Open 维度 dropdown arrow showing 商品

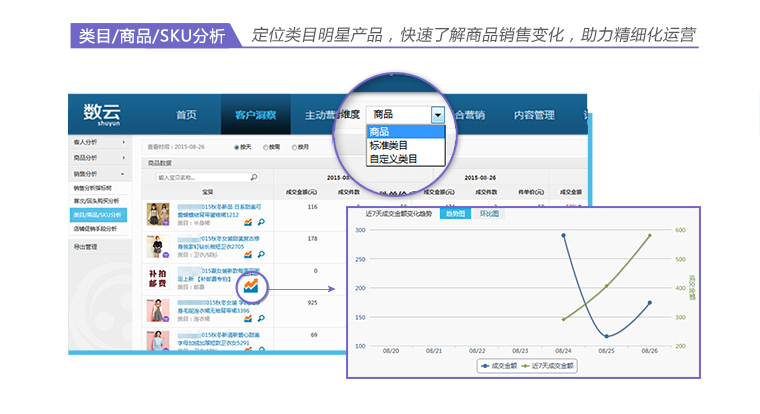(438, 115)
